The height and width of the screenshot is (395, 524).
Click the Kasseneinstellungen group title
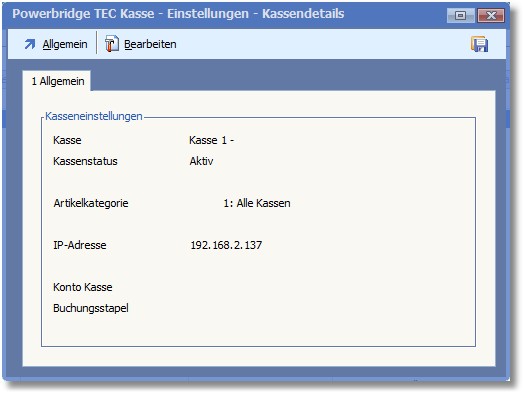click(x=94, y=116)
